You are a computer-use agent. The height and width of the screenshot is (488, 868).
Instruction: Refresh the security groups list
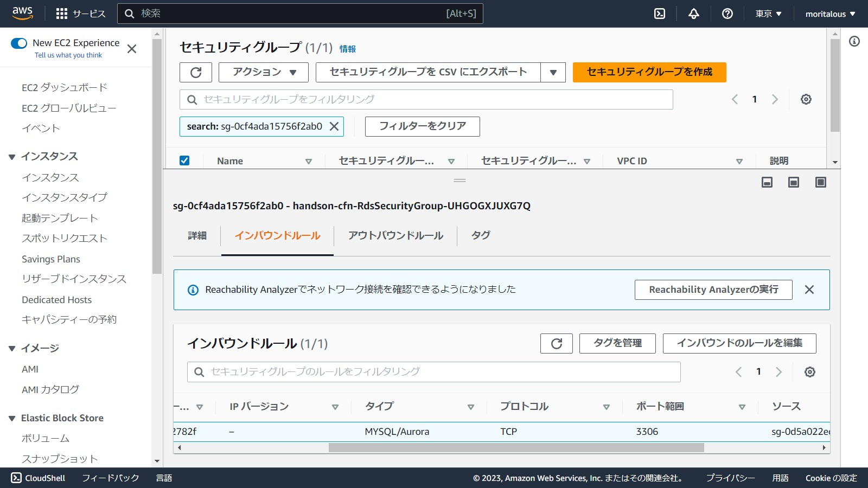tap(196, 72)
